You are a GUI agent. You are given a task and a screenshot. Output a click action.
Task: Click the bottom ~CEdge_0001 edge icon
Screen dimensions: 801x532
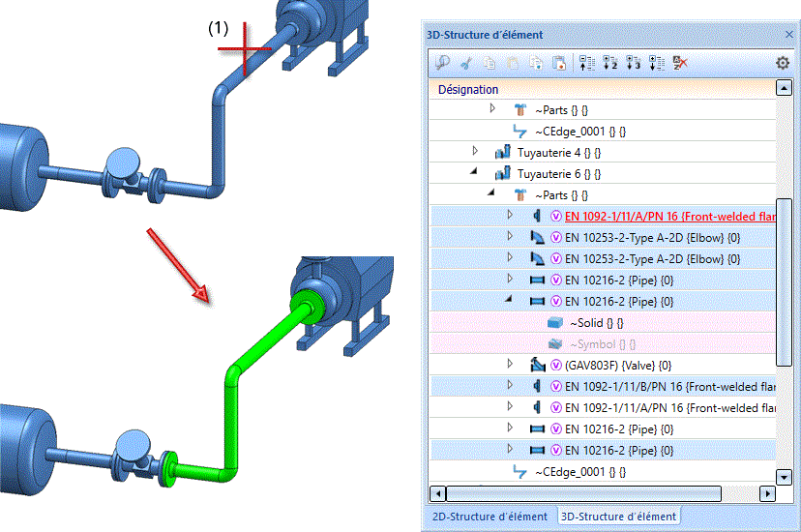tap(519, 472)
